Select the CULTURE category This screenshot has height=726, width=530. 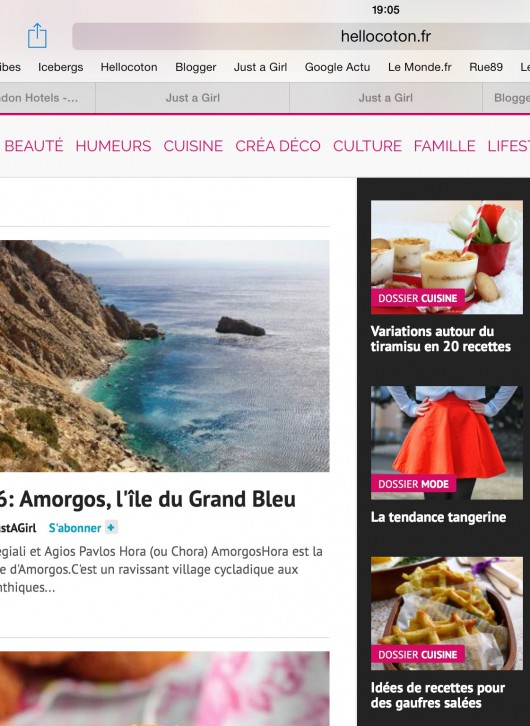point(367,146)
